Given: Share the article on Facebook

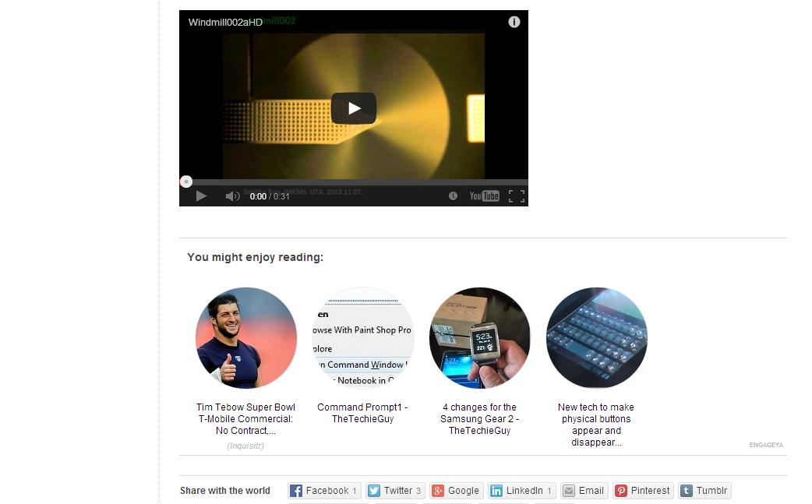Looking at the screenshot, I should point(324,491).
